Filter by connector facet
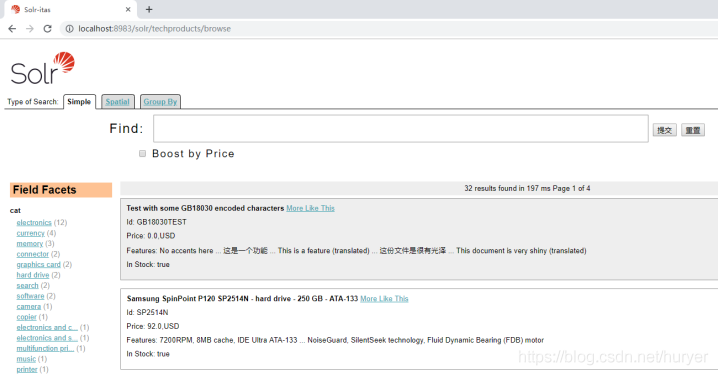 tap(33, 254)
